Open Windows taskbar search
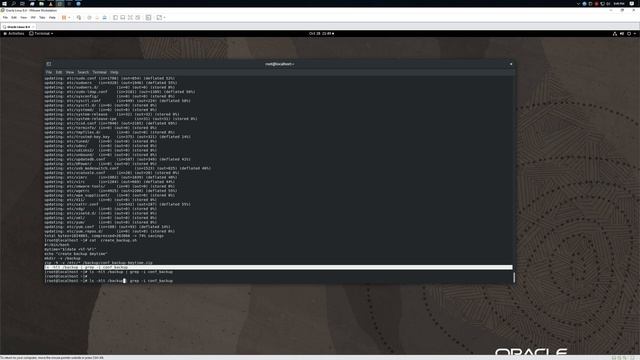 tap(13, 3)
